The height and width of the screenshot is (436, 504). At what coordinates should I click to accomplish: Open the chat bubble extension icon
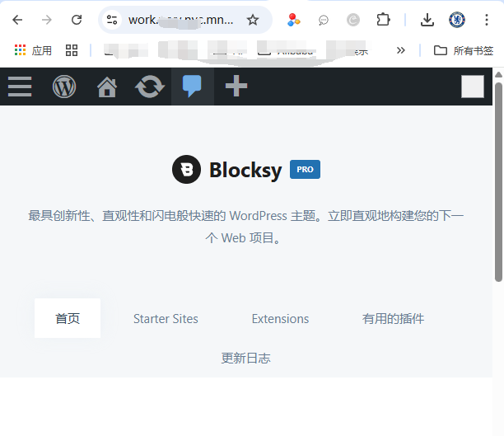[324, 21]
